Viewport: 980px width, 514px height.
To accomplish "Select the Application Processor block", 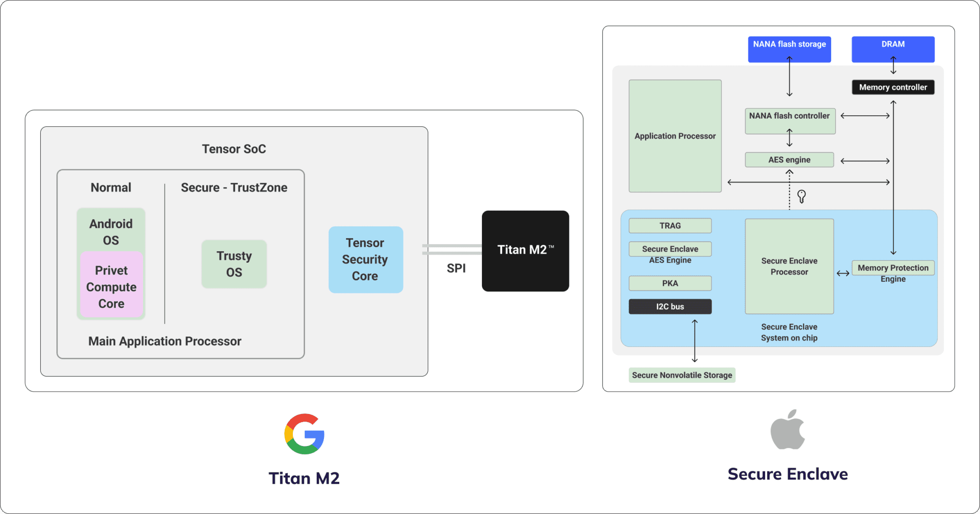I will (675, 136).
